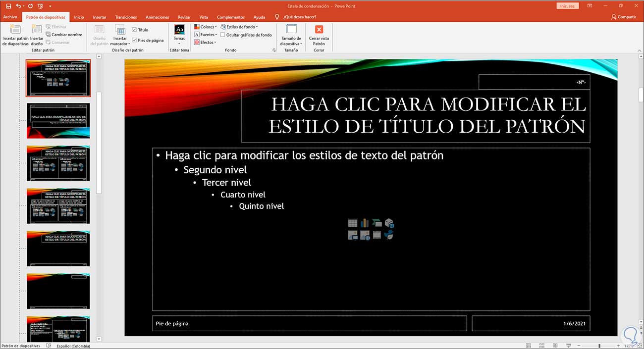Image resolution: width=644 pixels, height=349 pixels.
Task: Select the Patrón de diapositivas tab
Action: (x=46, y=17)
